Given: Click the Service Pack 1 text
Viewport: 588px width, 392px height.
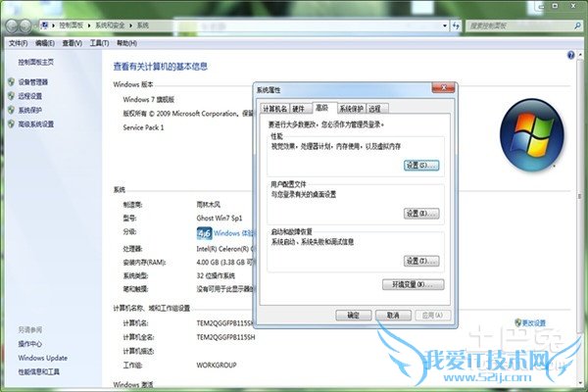Looking at the screenshot, I should 143,127.
